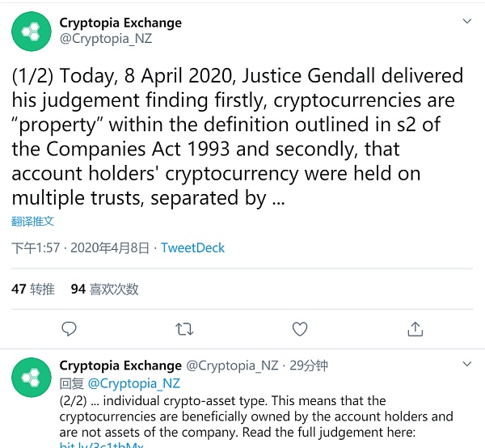Click the 翻译推文 translate link
This screenshot has width=485, height=448.
click(33, 221)
